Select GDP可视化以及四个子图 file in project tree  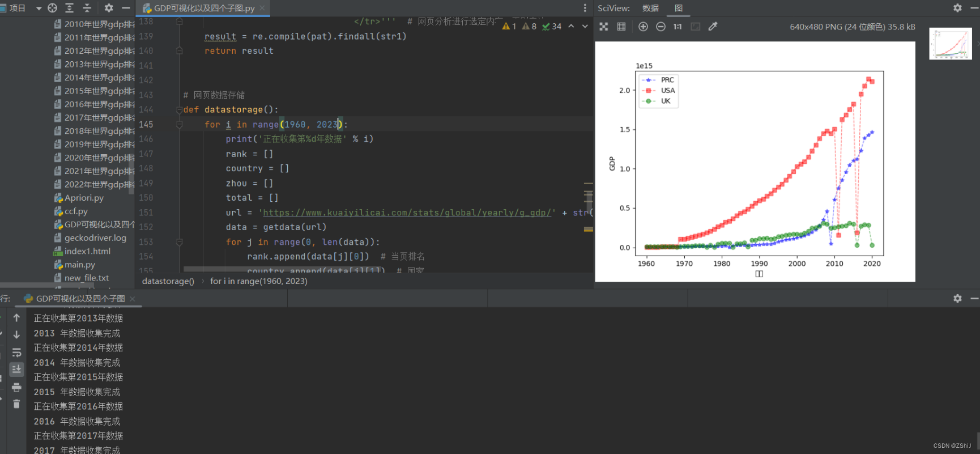click(94, 224)
